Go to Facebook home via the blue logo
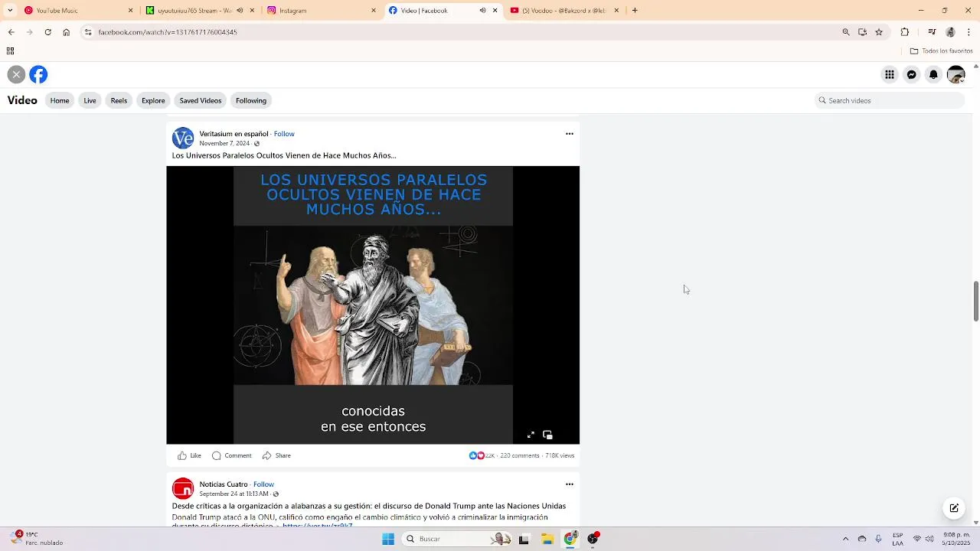 point(38,74)
